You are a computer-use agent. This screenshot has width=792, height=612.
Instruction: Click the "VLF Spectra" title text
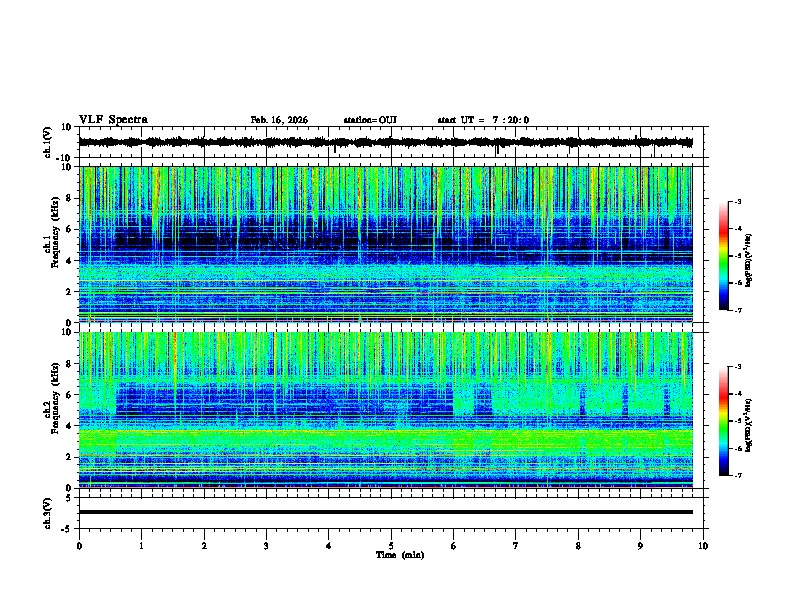(113, 120)
